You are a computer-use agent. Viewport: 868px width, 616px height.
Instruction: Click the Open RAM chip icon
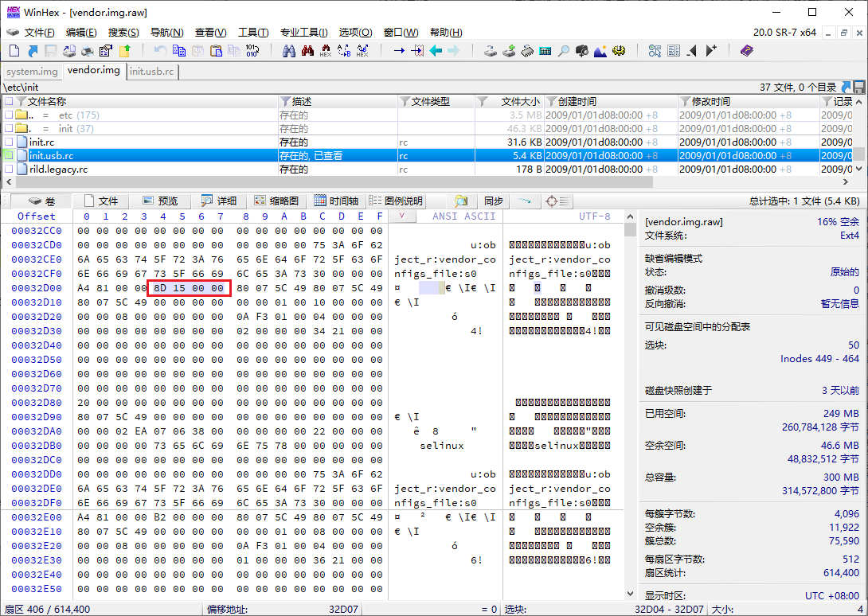pyautogui.click(x=527, y=51)
